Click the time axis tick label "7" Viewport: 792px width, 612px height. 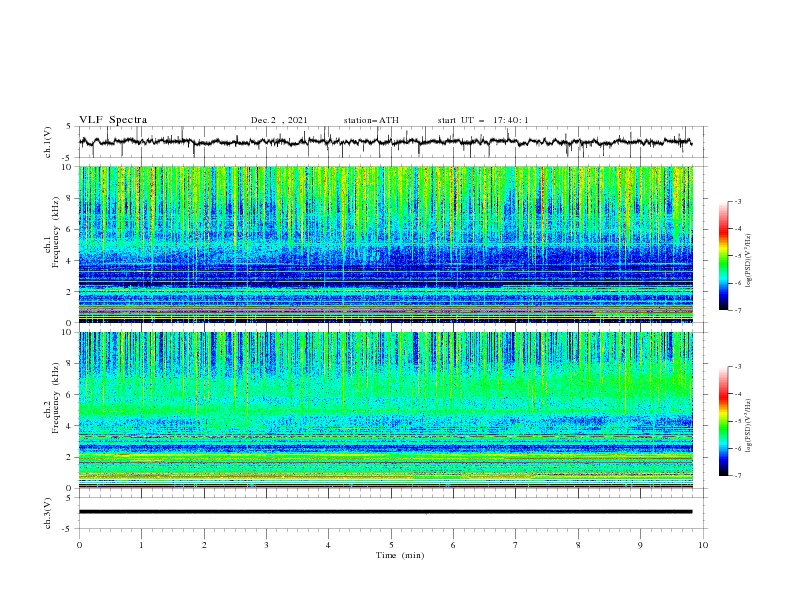[516, 545]
